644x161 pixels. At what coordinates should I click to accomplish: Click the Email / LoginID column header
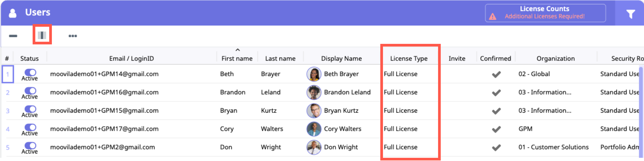tap(131, 59)
